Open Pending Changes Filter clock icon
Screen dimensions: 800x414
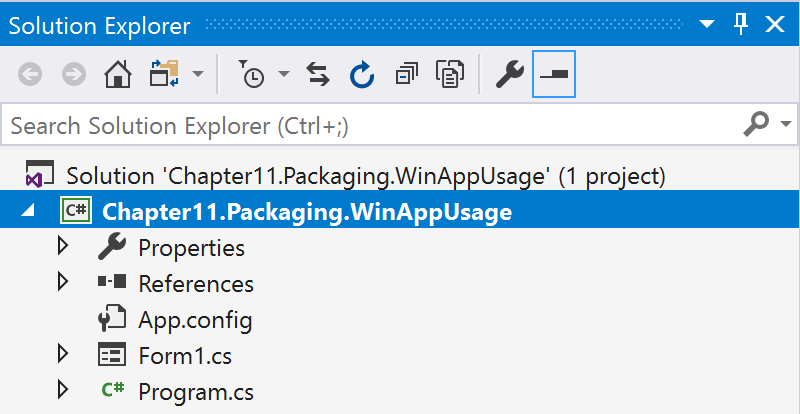[x=252, y=75]
